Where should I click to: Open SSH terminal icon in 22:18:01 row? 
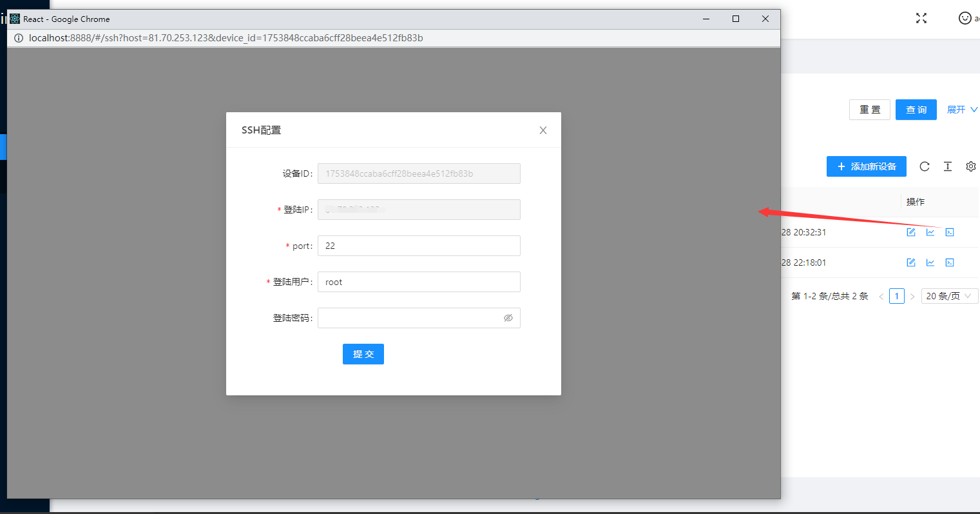click(950, 262)
